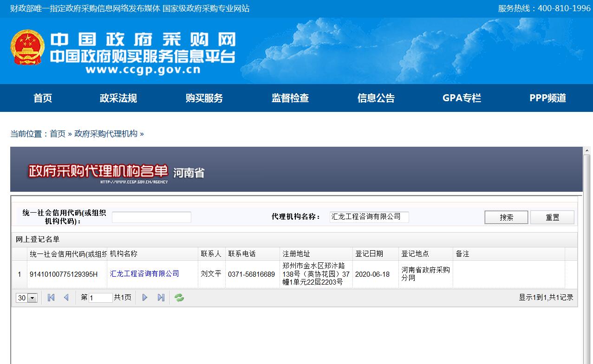Click the 代理机构名称 text field
Viewport: 593px width, 364px height.
pyautogui.click(x=369, y=217)
